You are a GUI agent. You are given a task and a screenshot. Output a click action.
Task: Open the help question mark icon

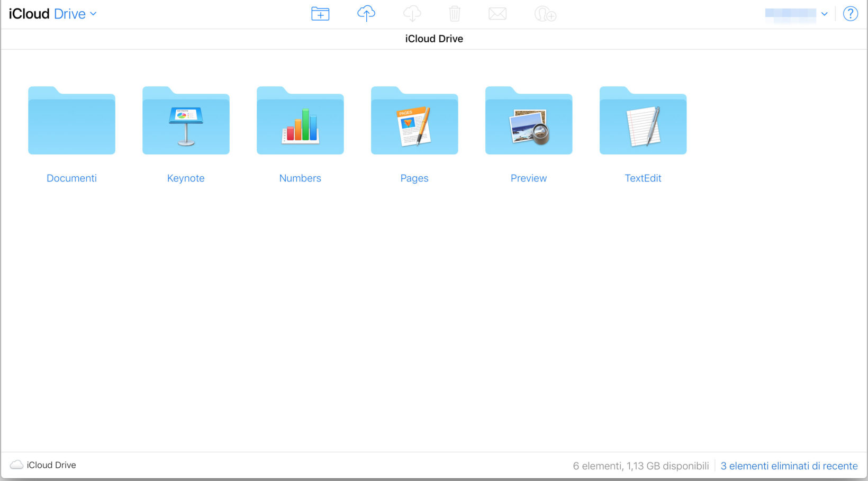(851, 14)
